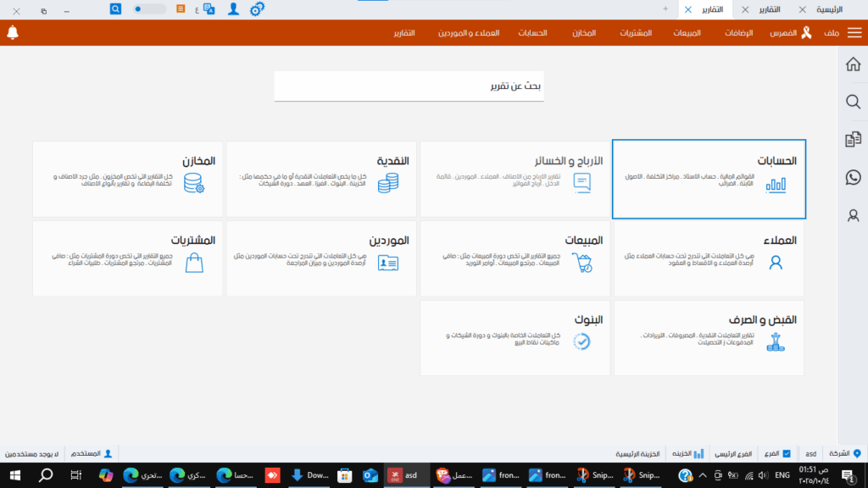Open the المبيعات ribbon menu
Image resolution: width=868 pixels, height=488 pixels.
[x=686, y=33]
